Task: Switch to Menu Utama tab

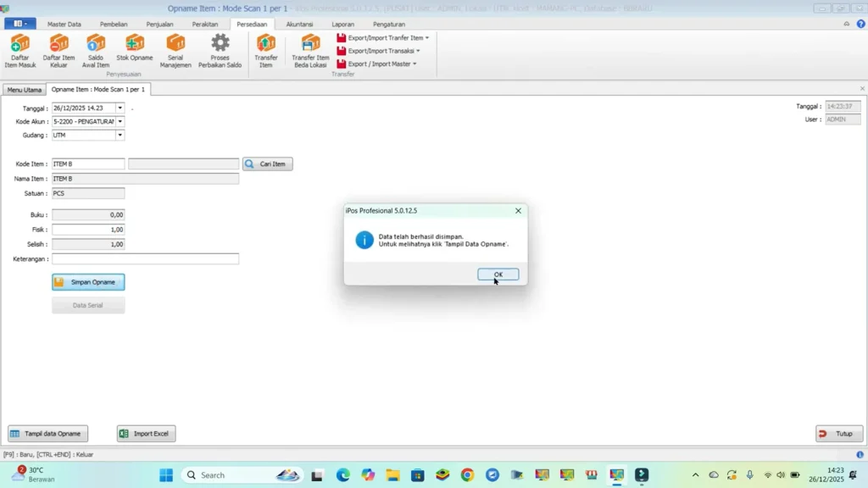Action: click(x=25, y=90)
